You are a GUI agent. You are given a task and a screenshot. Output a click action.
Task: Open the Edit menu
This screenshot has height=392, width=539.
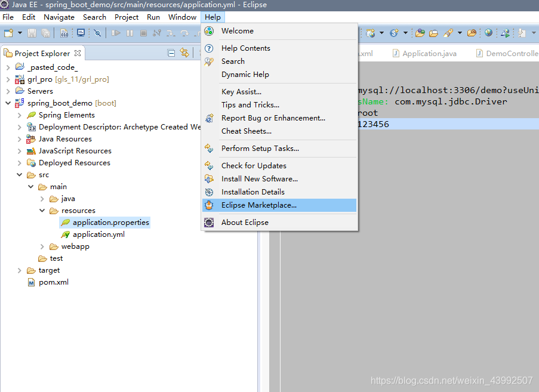point(29,17)
